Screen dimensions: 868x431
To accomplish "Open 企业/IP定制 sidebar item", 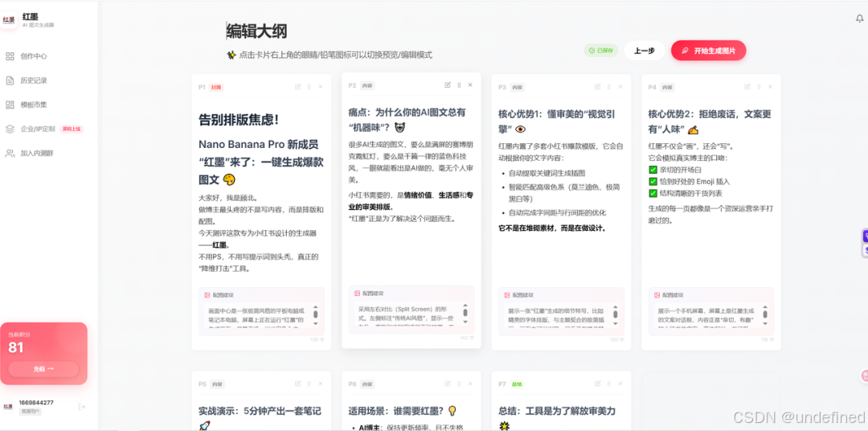I will [x=44, y=129].
